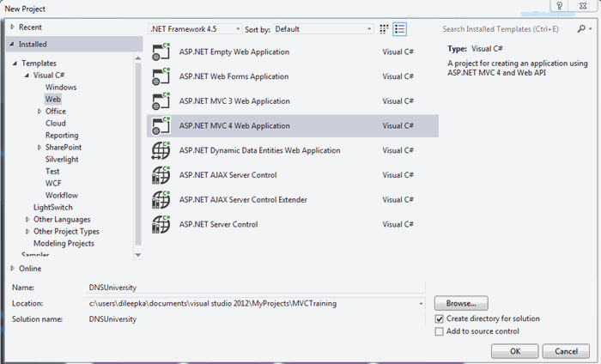Viewport: 601px width, 364px height.
Task: Enable Add to source control checkbox
Action: [x=440, y=331]
